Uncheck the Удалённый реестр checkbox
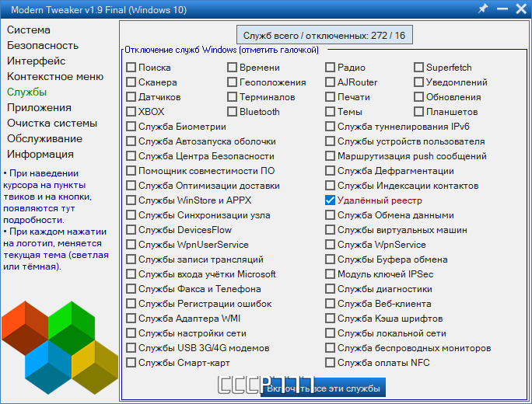 (x=330, y=200)
